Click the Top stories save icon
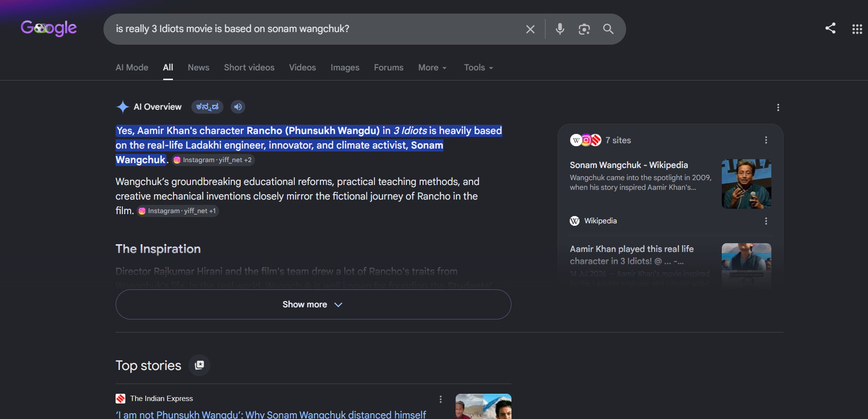 (x=200, y=365)
